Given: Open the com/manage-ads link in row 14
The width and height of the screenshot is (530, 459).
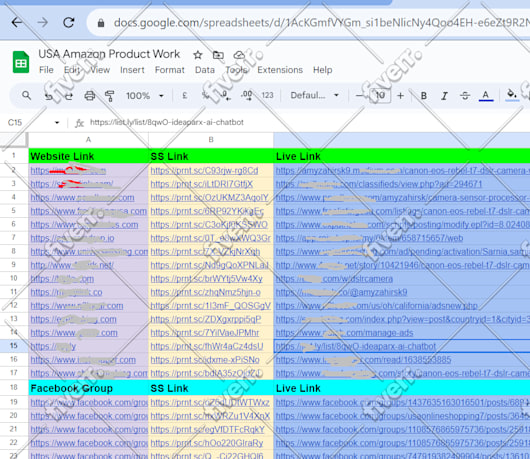Looking at the screenshot, I should 344,333.
